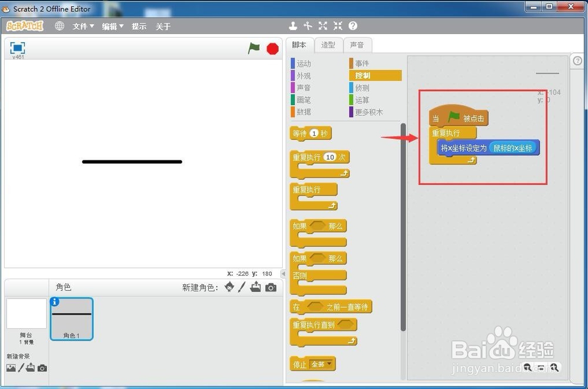Paint a new sprite
588x389 pixels.
pos(242,287)
